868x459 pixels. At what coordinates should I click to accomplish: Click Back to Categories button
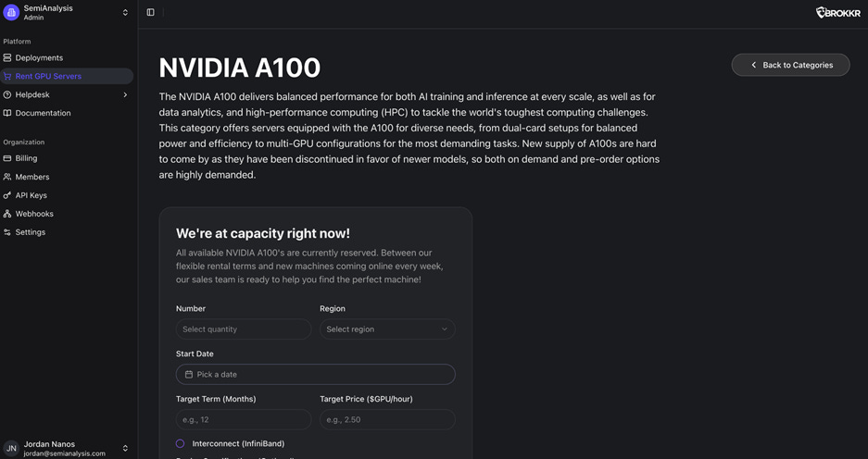(x=790, y=65)
